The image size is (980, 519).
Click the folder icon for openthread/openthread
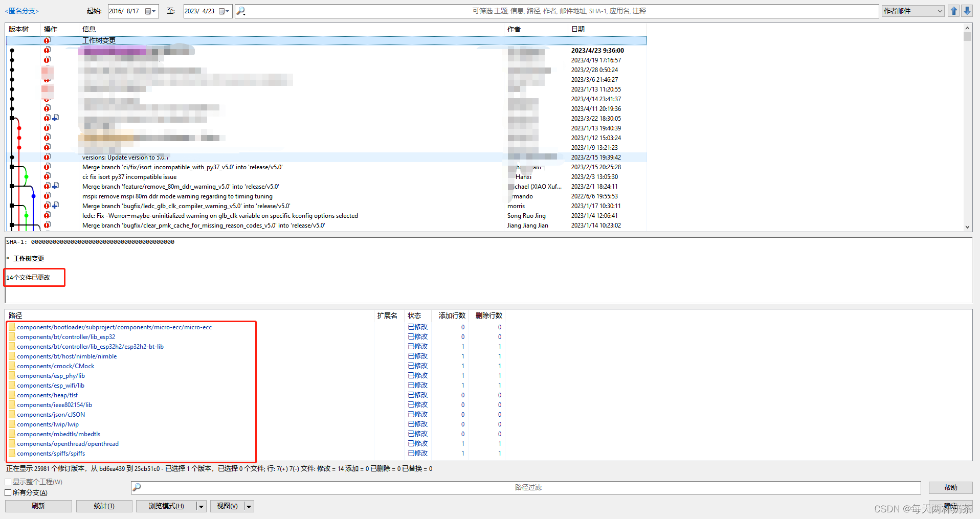(12, 444)
